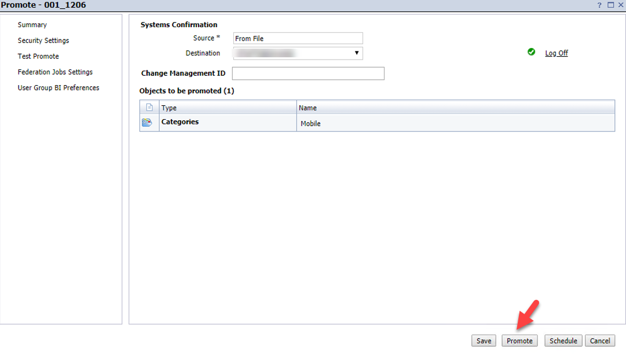
Task: Click the Source input field
Action: click(297, 38)
